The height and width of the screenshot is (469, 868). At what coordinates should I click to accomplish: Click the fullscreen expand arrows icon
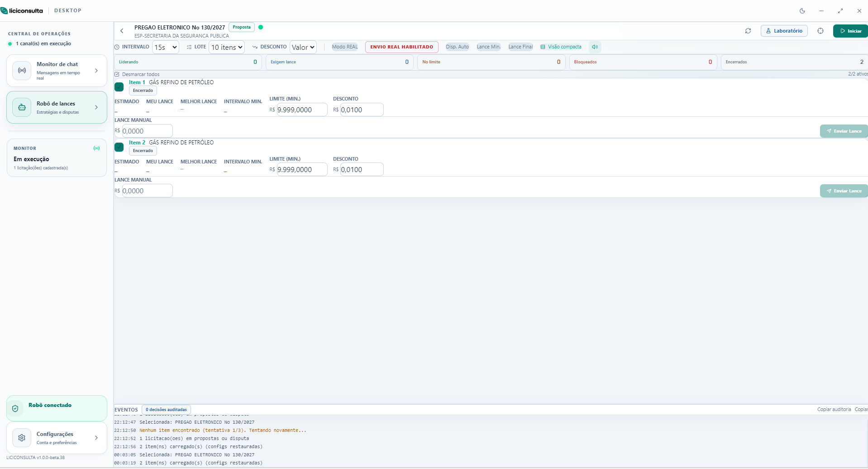point(840,11)
